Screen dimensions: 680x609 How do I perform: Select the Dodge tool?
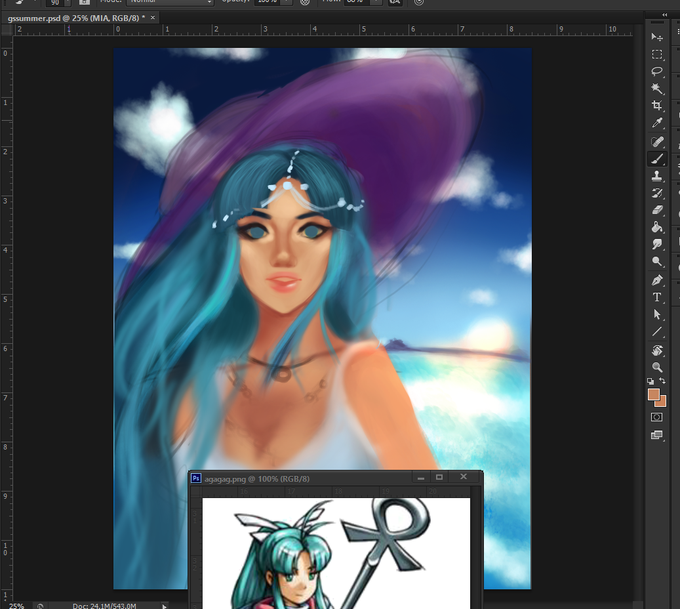pos(657,262)
